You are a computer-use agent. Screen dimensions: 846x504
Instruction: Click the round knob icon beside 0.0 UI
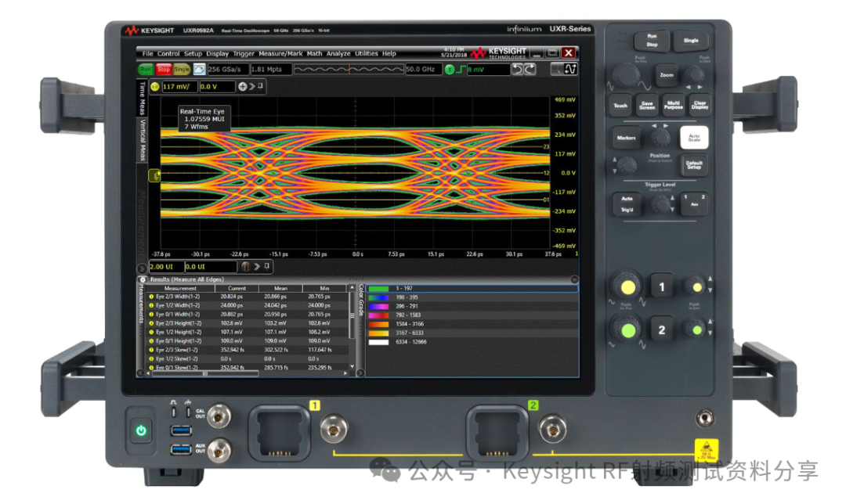[245, 266]
